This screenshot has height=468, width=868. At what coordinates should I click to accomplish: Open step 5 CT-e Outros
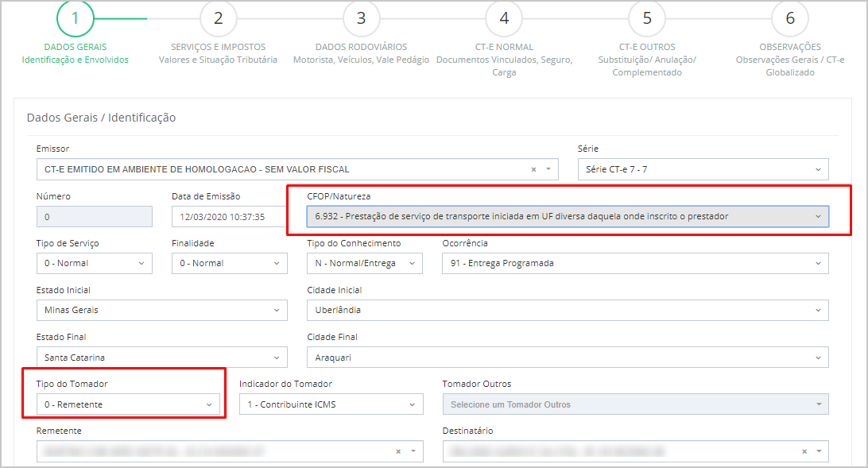pyautogui.click(x=647, y=18)
